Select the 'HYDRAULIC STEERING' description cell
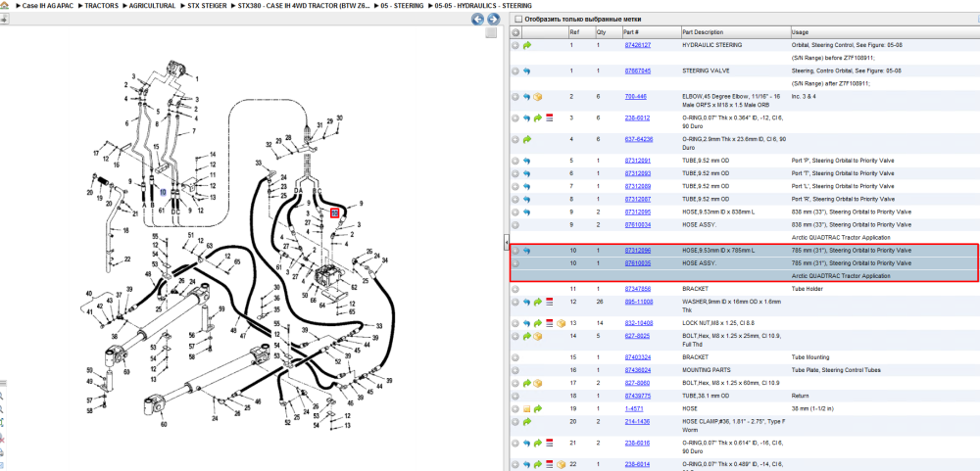Screen dimensions: 980x471 [x=711, y=45]
